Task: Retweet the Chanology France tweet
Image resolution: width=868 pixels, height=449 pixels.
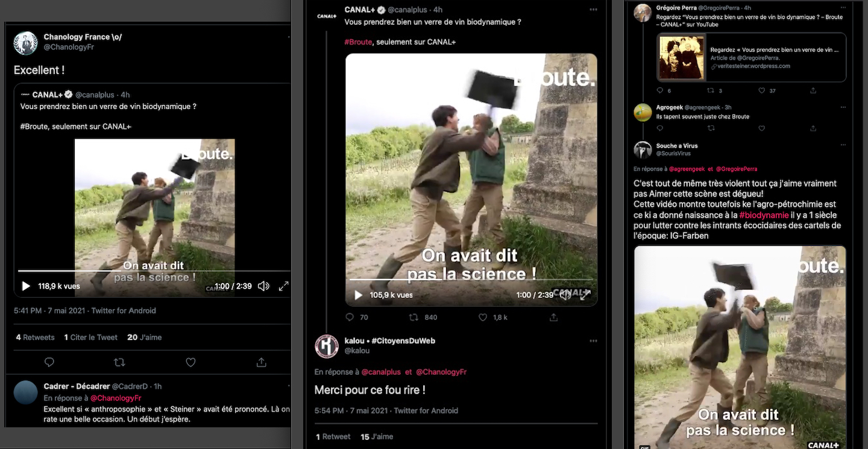Action: pos(119,362)
